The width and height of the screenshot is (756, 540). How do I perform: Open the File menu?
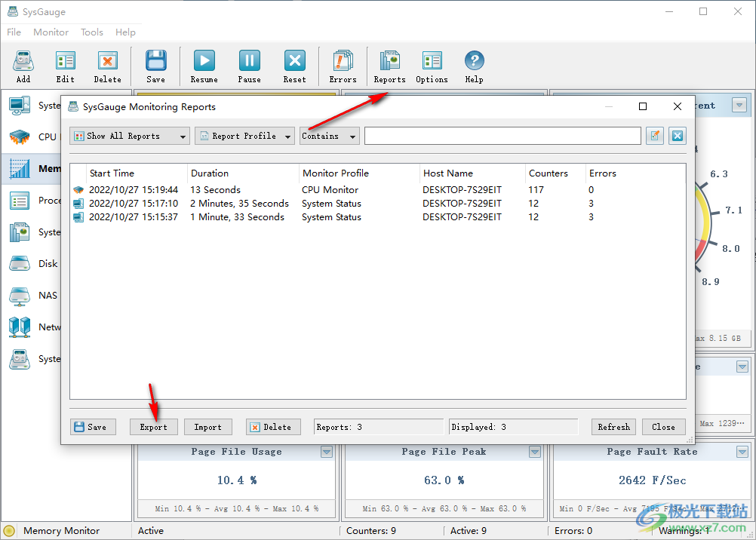[x=14, y=32]
